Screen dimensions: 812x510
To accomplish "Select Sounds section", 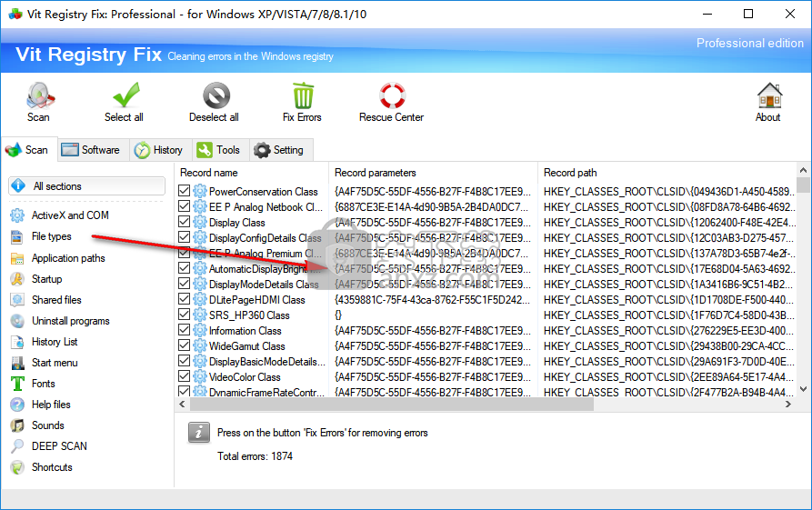I will (x=47, y=425).
